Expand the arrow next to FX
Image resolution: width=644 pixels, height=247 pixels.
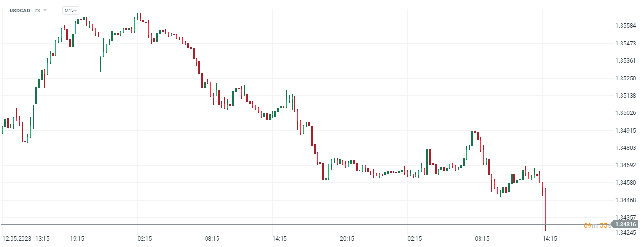45,10
